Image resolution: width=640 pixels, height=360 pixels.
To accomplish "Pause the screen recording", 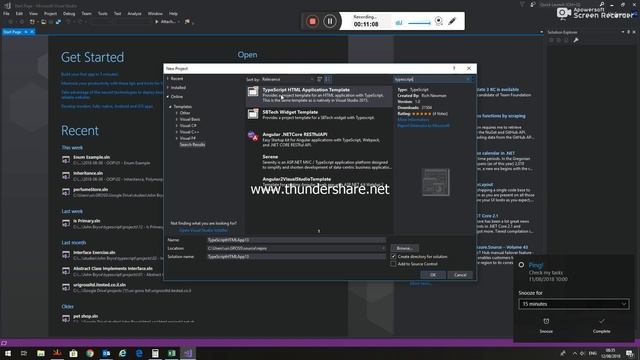I will 330,21.
